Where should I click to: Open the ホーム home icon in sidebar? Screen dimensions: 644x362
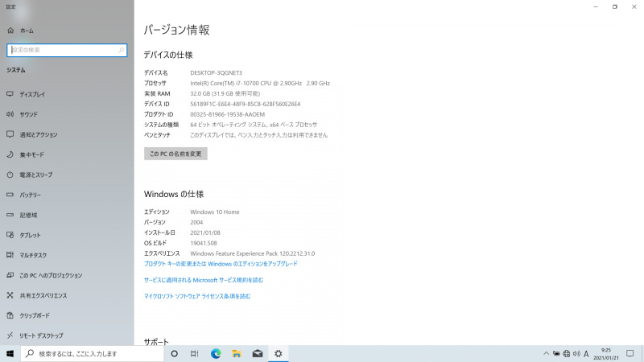click(x=10, y=31)
